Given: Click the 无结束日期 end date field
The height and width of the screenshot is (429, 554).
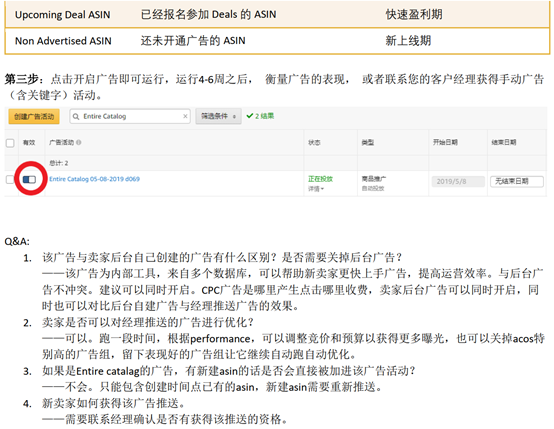Looking at the screenshot, I should pos(517,182).
